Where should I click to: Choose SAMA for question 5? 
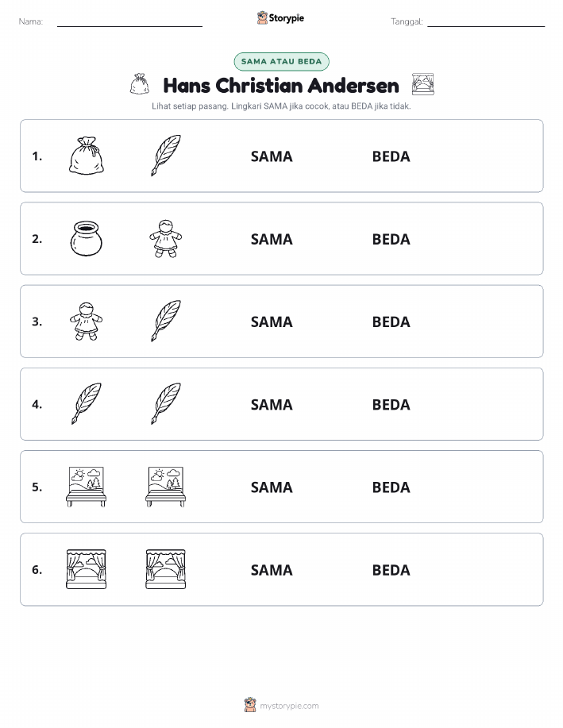click(x=272, y=487)
